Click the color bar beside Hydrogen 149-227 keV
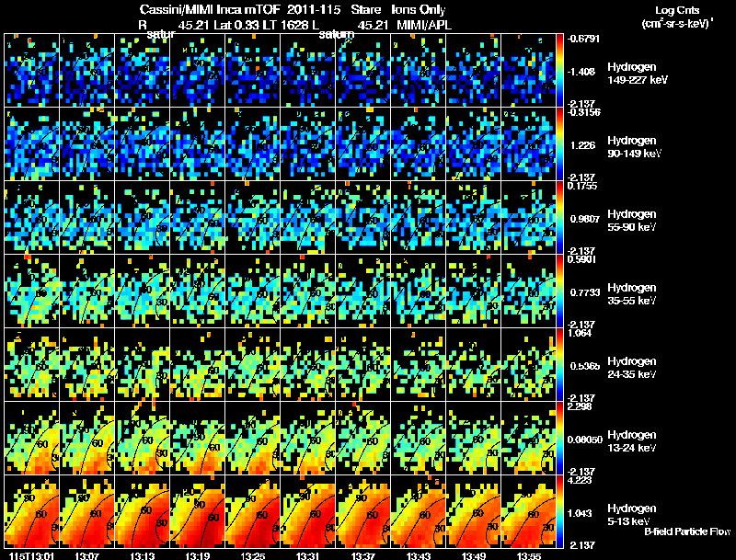This screenshot has width=736, height=560. pos(559,70)
